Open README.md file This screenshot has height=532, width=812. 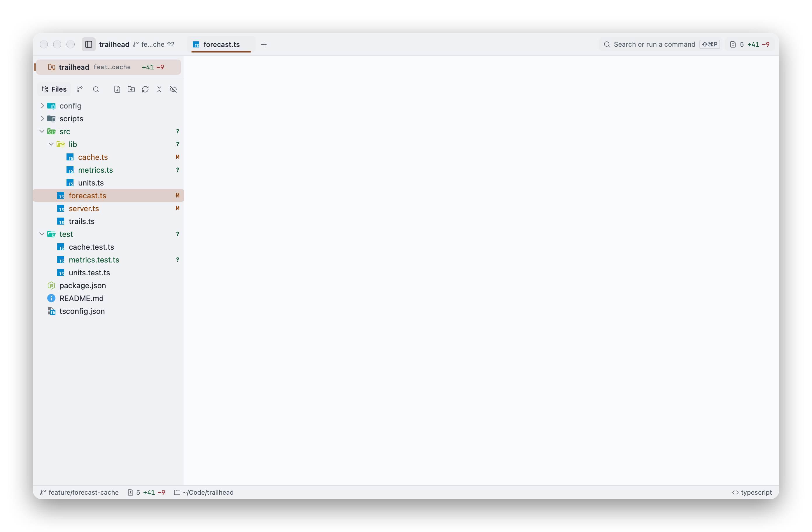[x=108, y=298]
